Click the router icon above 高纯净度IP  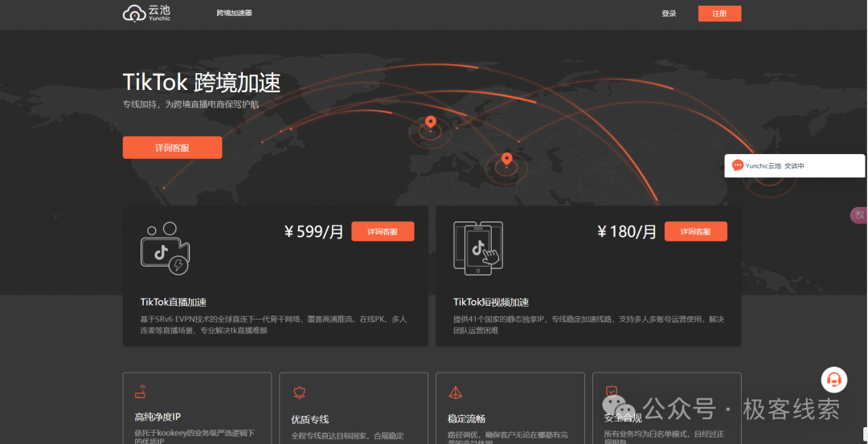pyautogui.click(x=140, y=392)
